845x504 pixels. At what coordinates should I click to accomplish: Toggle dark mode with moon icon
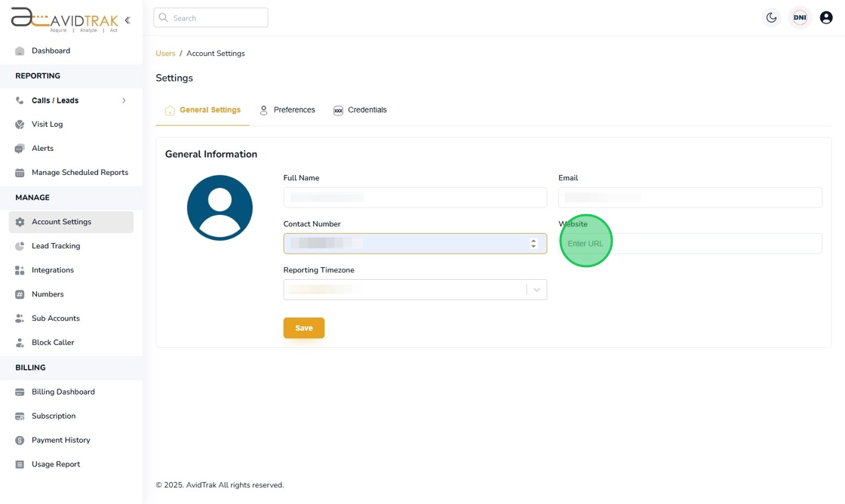coord(772,18)
